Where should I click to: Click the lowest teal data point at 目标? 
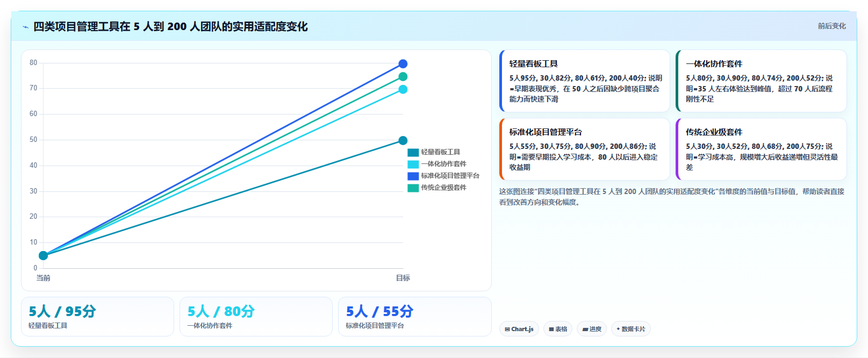pyautogui.click(x=403, y=141)
